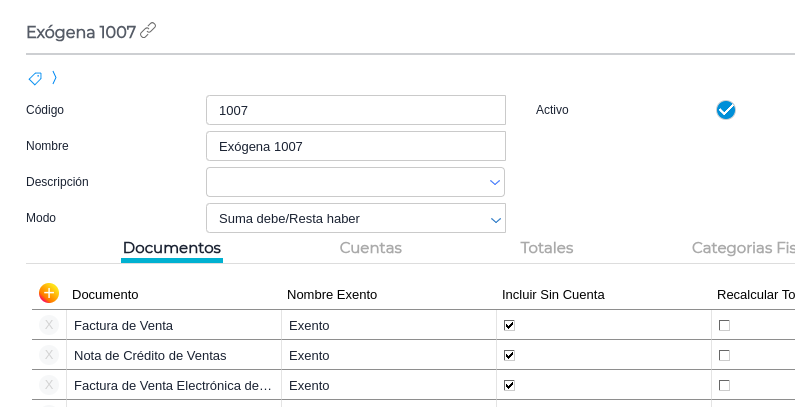This screenshot has height=407, width=795.
Task: Delete the Factura de Venta Electrónica row
Action: pyautogui.click(x=49, y=385)
